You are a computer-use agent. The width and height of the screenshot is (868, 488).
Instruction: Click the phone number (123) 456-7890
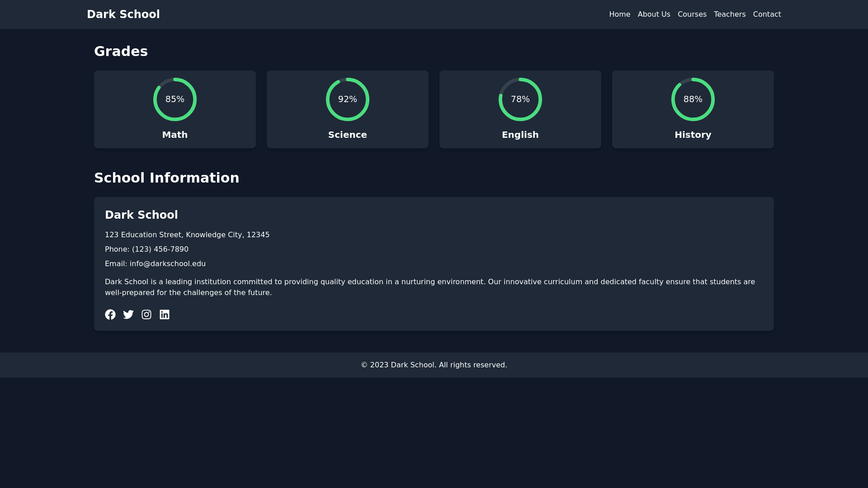(x=160, y=249)
